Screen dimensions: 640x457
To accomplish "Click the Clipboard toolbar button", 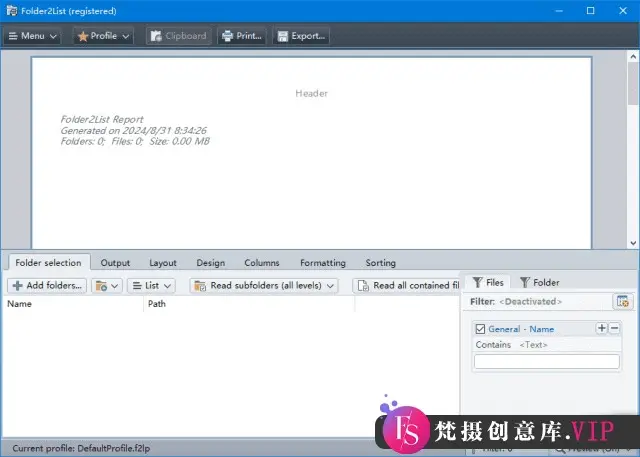I will tap(178, 36).
